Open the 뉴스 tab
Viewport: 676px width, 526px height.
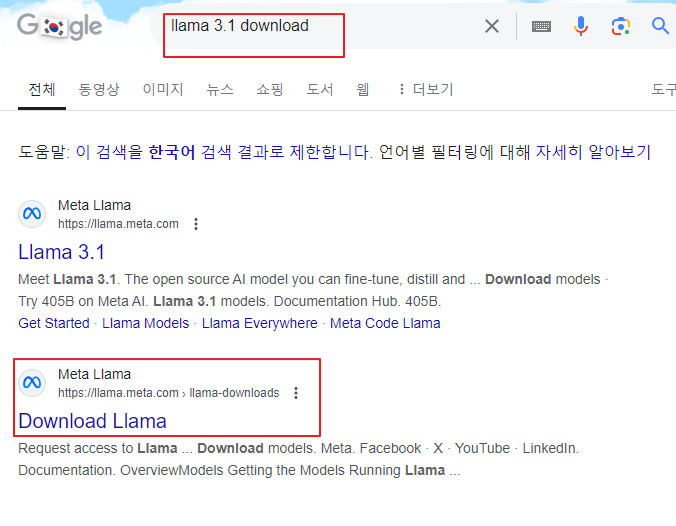click(220, 90)
